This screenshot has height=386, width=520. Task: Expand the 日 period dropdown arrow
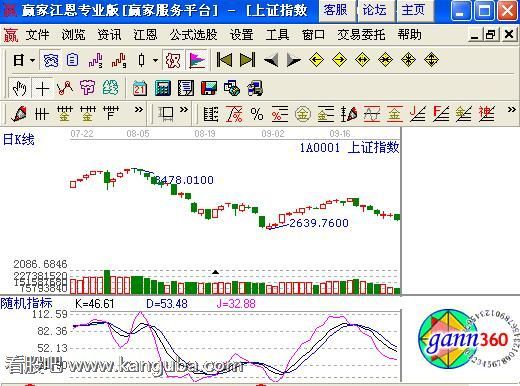(x=32, y=61)
